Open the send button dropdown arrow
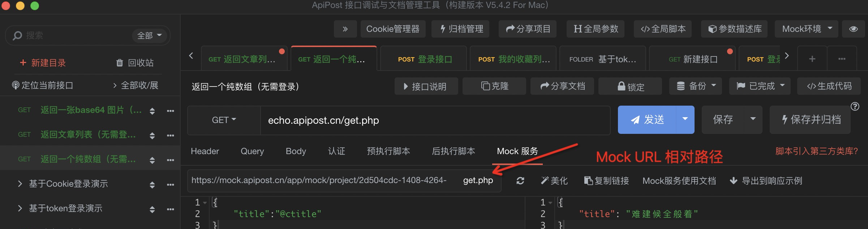 click(685, 119)
